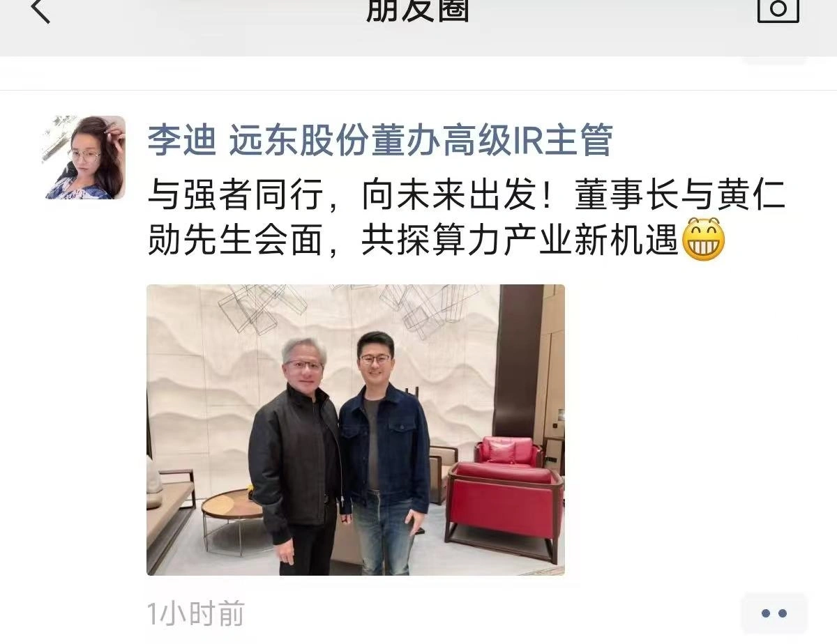Tap the 1小时前 timestamp below the photo
The height and width of the screenshot is (644, 837).
click(196, 614)
